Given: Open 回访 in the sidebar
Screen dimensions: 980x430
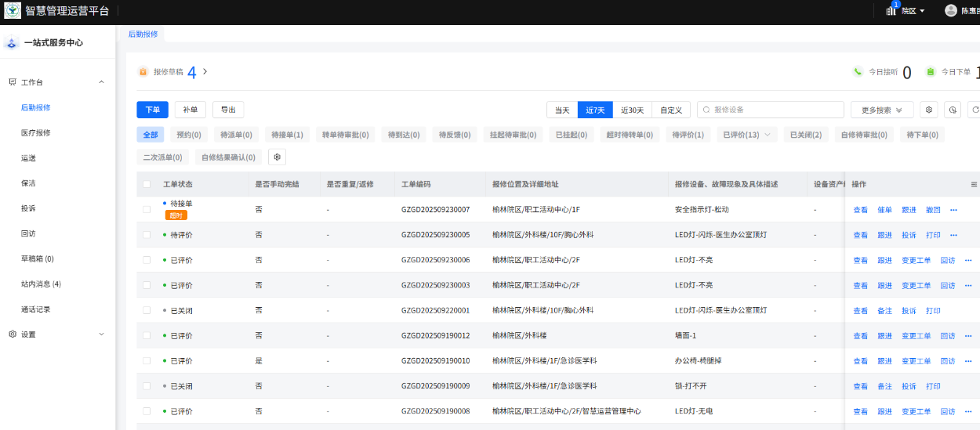Looking at the screenshot, I should click(x=28, y=233).
